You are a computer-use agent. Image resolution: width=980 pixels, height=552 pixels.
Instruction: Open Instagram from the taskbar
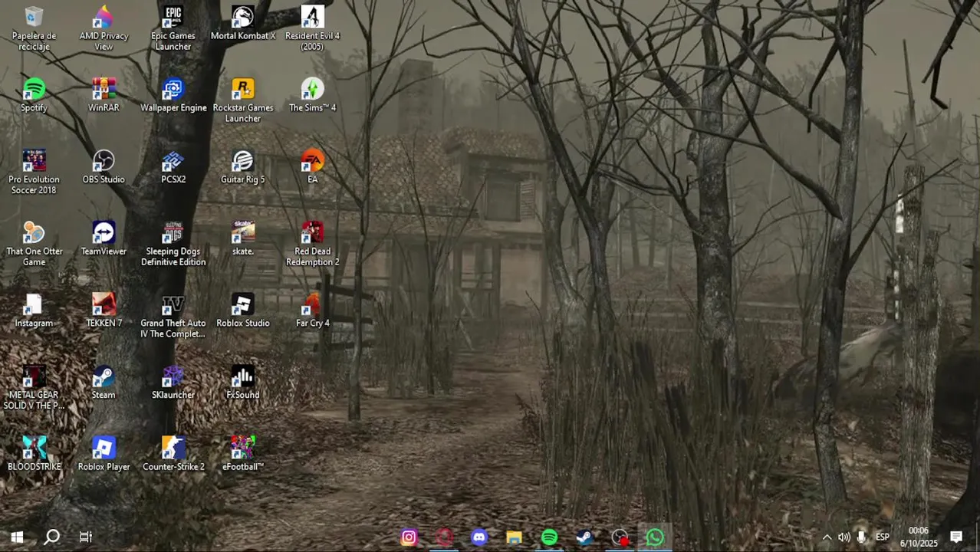pyautogui.click(x=409, y=537)
